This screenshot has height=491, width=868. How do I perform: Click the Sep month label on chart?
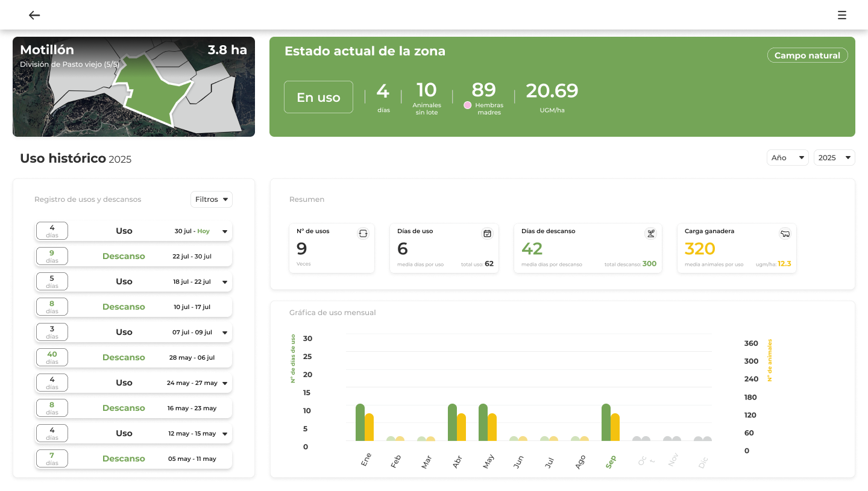click(611, 461)
